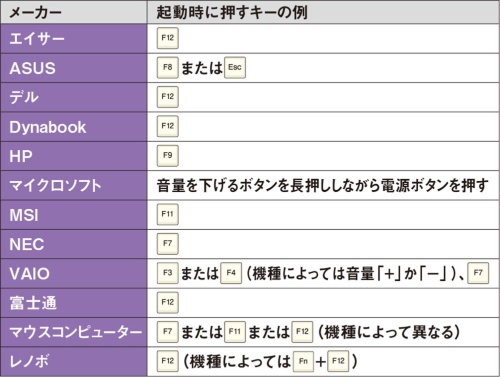Click the メーカー column header
Viewport: 500px width, 377px height.
click(x=74, y=12)
